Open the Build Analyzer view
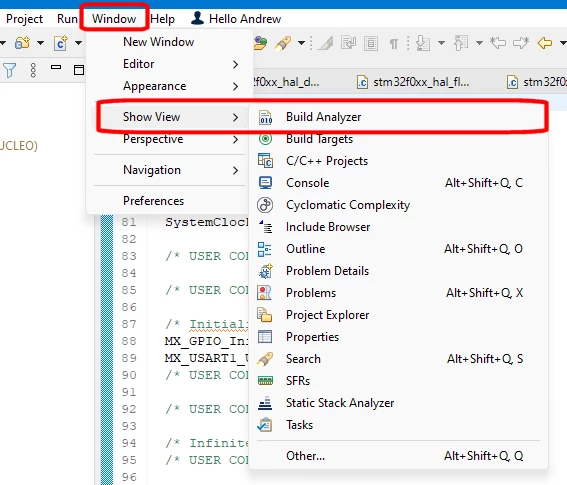567x485 pixels. click(398, 117)
